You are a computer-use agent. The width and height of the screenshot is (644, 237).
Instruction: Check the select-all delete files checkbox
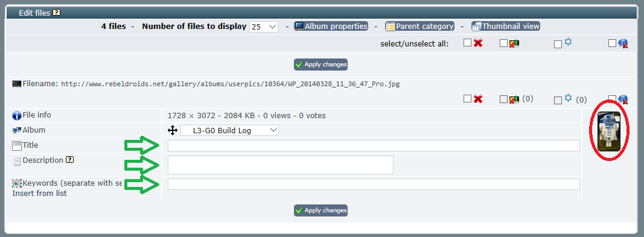(467, 43)
